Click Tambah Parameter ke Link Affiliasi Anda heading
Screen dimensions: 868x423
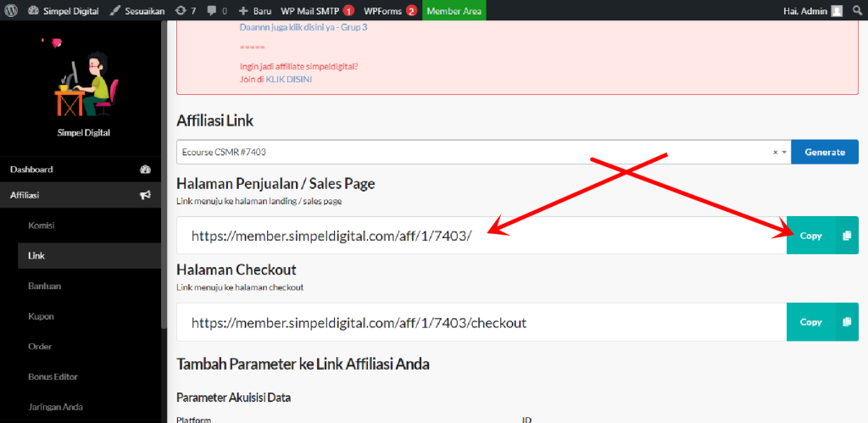click(303, 364)
